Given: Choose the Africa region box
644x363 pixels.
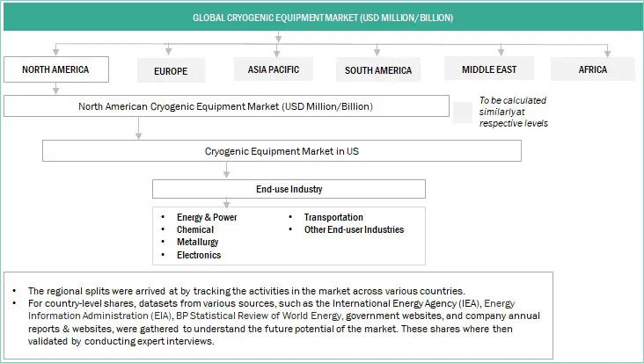Looking at the screenshot, I should [591, 69].
